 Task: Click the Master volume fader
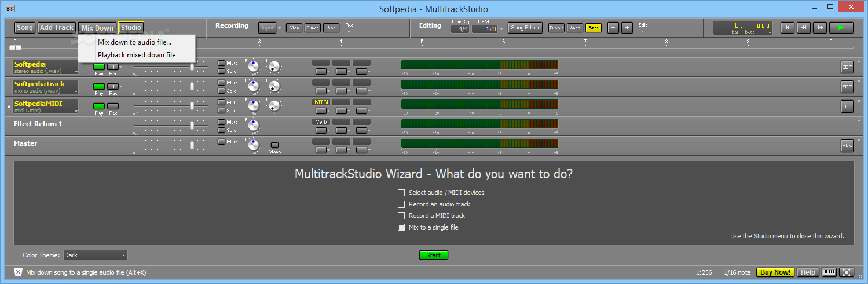(x=192, y=145)
